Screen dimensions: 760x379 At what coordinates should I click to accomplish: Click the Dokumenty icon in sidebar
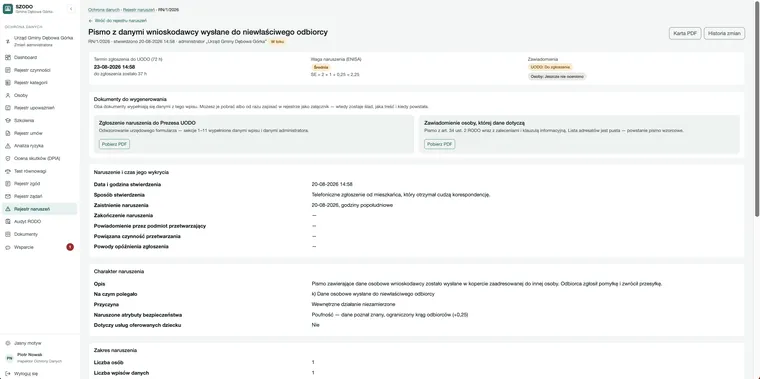pyautogui.click(x=8, y=234)
